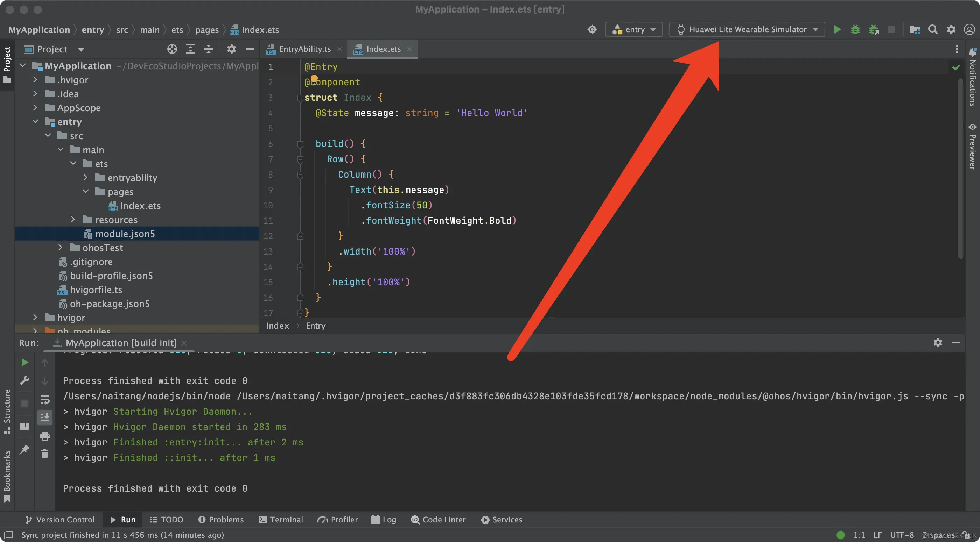Click the green Run button in toolbar
Image resolution: width=980 pixels, height=542 pixels.
(x=837, y=30)
